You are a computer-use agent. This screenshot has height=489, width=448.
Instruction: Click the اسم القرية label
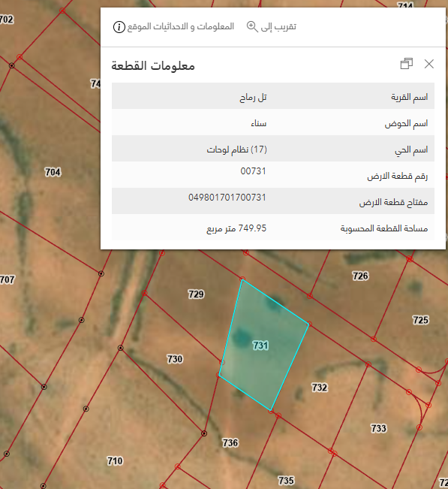410,97
